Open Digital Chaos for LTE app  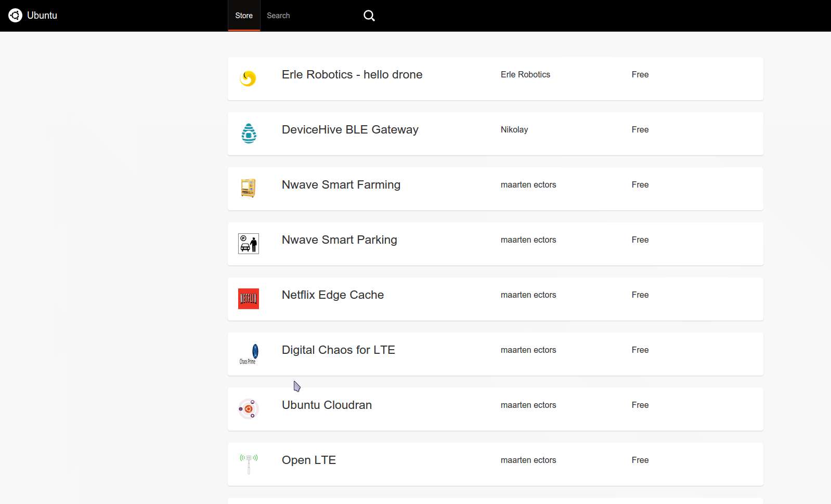click(339, 350)
